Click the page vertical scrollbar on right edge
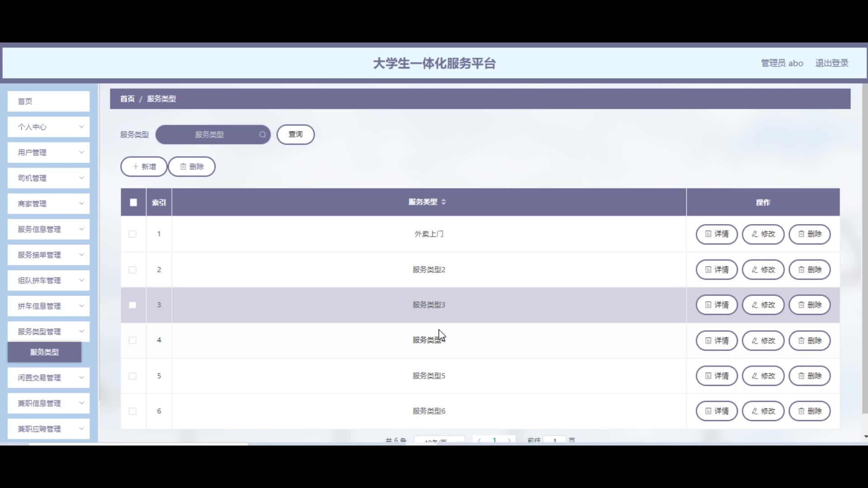This screenshot has width=868, height=488. pyautogui.click(x=865, y=249)
